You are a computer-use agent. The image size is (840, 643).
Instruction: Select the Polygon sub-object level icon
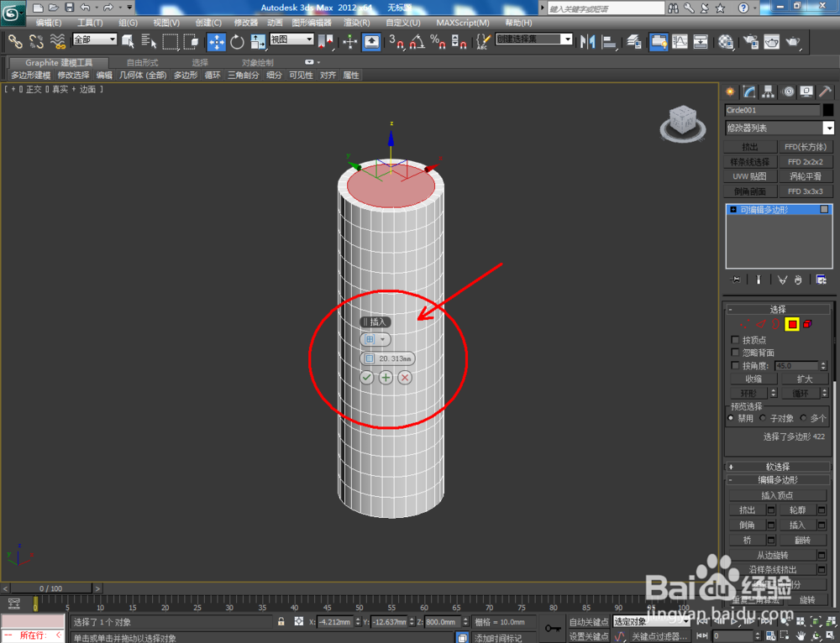coord(792,324)
